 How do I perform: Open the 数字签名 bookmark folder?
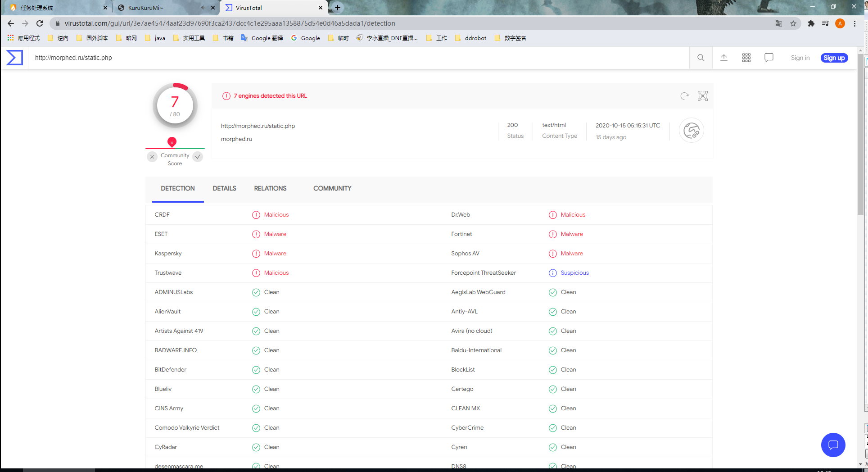tap(511, 38)
